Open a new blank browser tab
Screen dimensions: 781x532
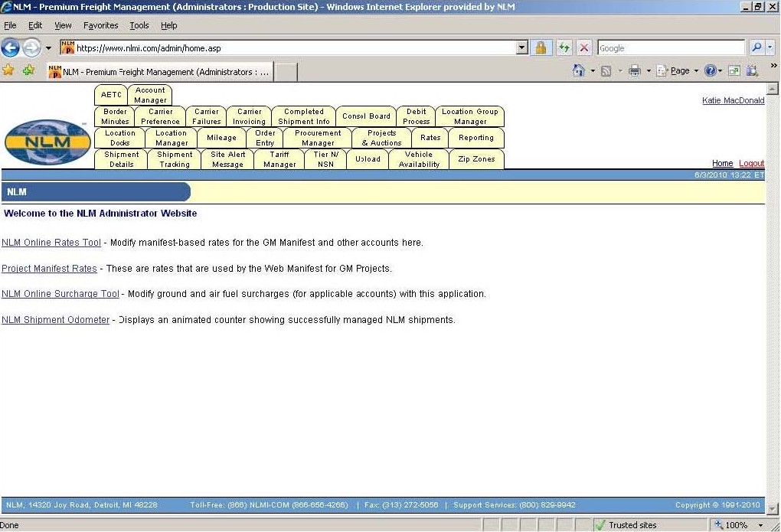[286, 72]
